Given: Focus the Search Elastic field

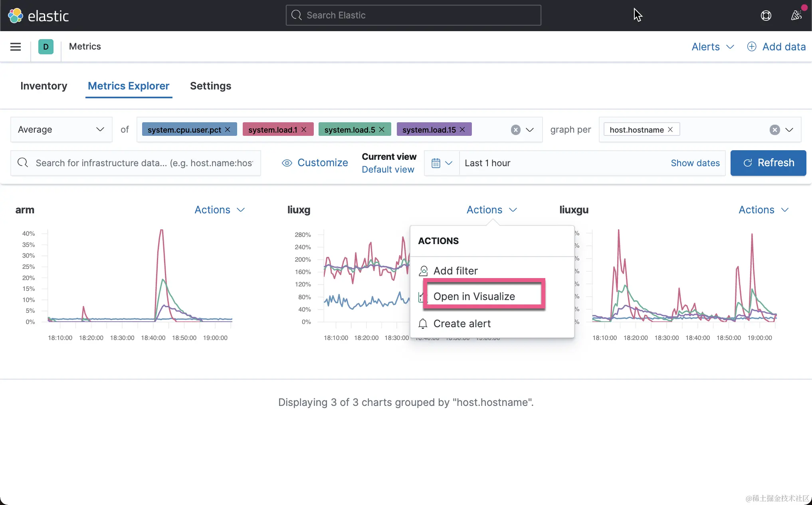Looking at the screenshot, I should click(413, 15).
